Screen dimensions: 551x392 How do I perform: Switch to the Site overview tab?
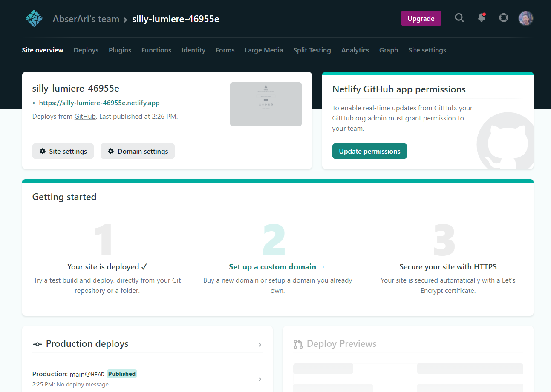tap(43, 50)
